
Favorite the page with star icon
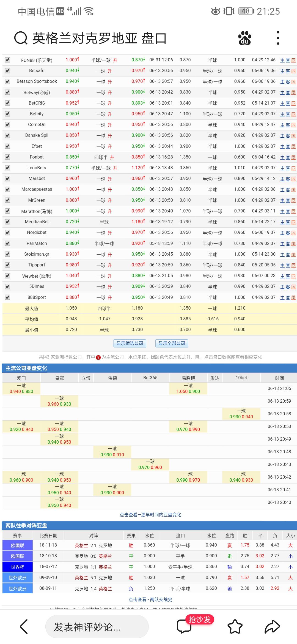(x=235, y=627)
